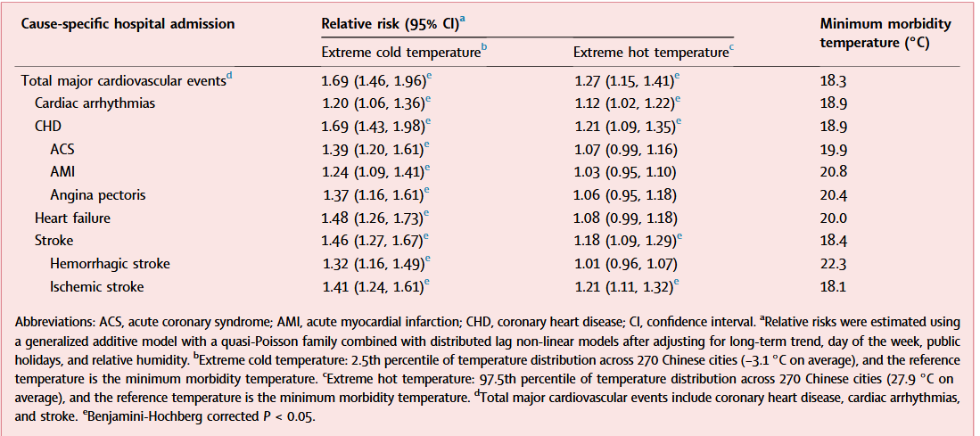Click footnote 'd' after Total major cardiovascular events
The height and width of the screenshot is (436, 980).
pyautogui.click(x=229, y=77)
